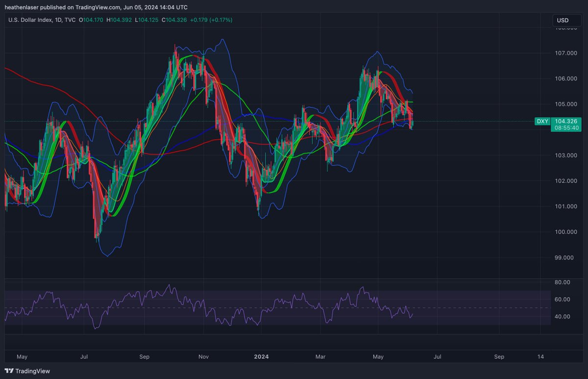Viewport: 588px width, 379px height.
Task: Click the open value O104.170
Action: [90, 20]
